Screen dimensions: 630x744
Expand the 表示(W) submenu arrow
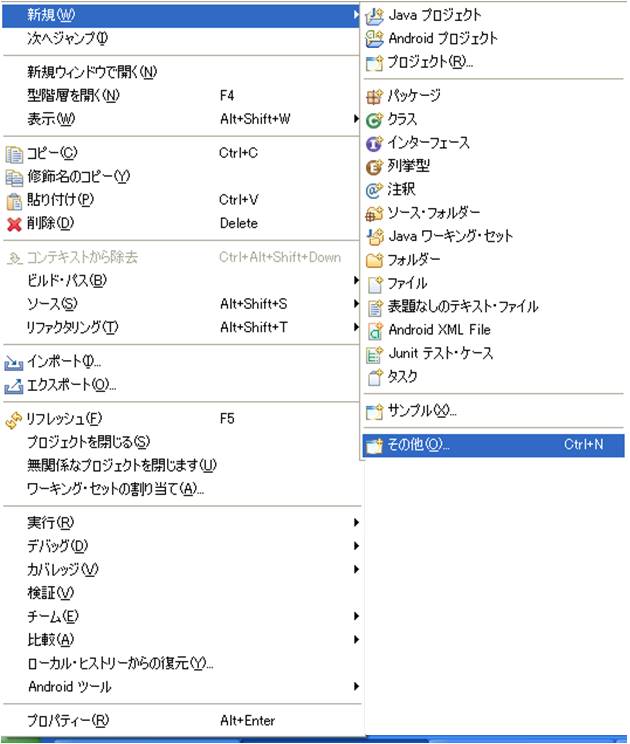(x=356, y=119)
